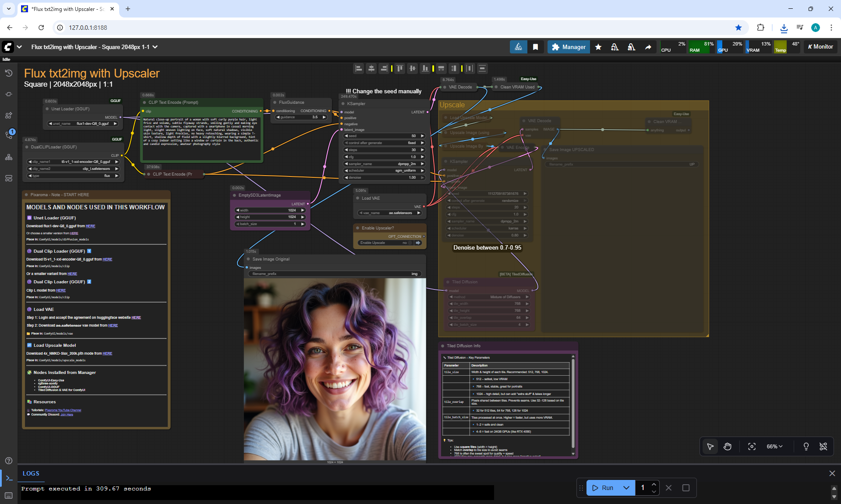The height and width of the screenshot is (504, 841).
Task: Click the hand pan-mode tool
Action: pos(728,447)
